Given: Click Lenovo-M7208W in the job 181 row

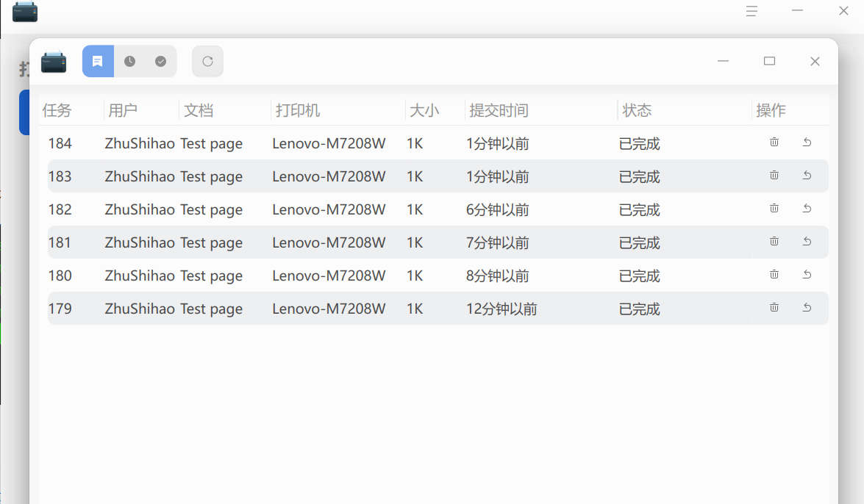Looking at the screenshot, I should pos(329,243).
